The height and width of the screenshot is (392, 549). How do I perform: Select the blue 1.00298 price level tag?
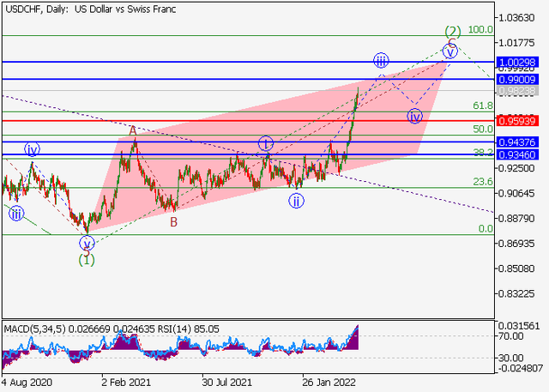520,62
